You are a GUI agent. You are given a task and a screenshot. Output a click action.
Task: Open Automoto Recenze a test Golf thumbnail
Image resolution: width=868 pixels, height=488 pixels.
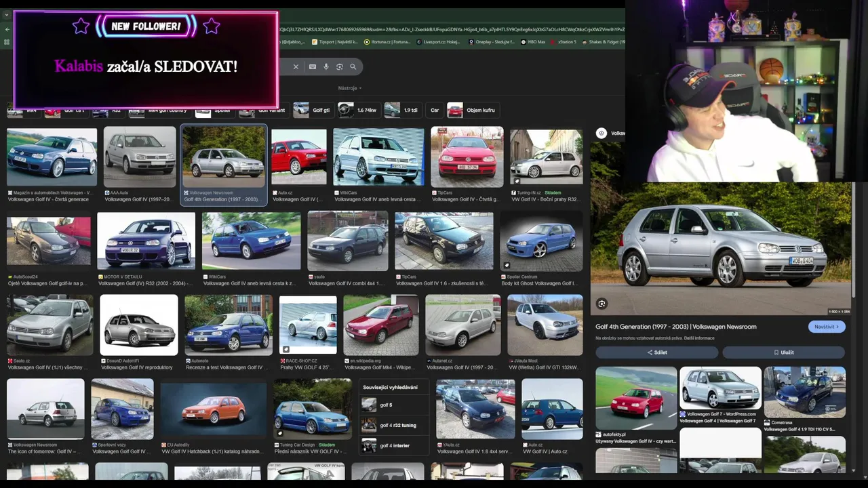229,325
